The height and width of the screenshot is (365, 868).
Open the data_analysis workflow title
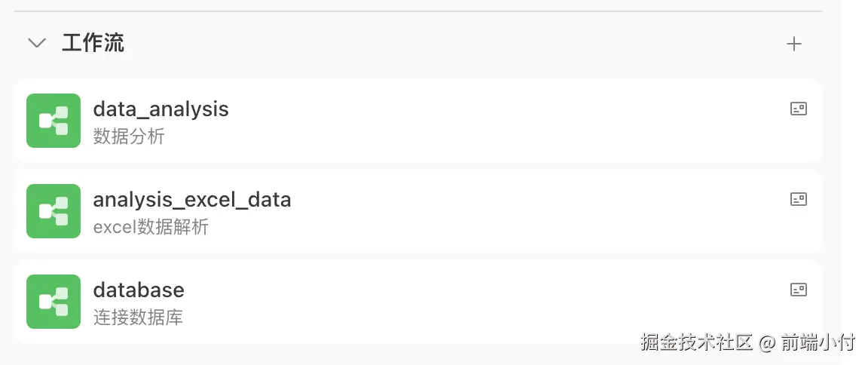tap(160, 109)
